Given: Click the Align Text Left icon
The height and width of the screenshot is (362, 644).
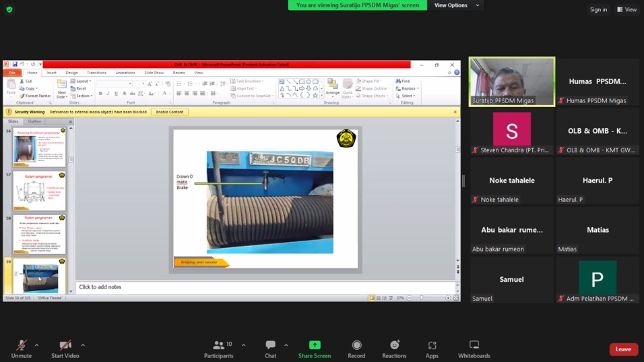Looking at the screenshot, I should click(x=179, y=94).
